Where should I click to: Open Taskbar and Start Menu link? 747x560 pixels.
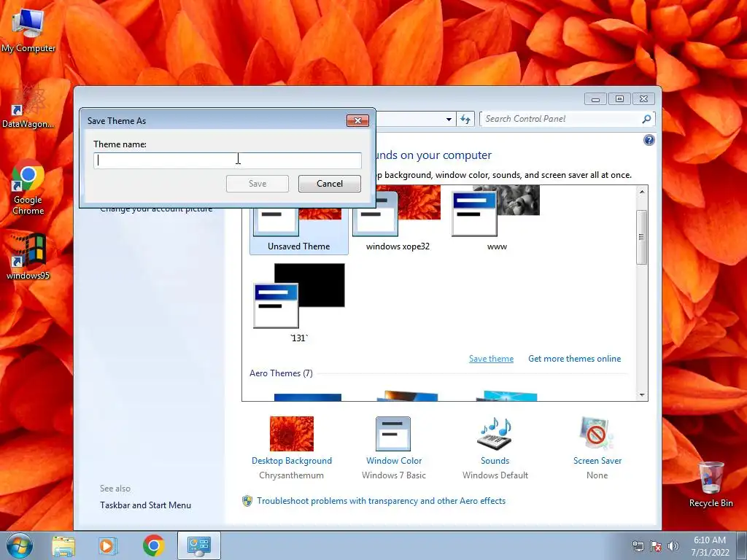[x=145, y=505]
